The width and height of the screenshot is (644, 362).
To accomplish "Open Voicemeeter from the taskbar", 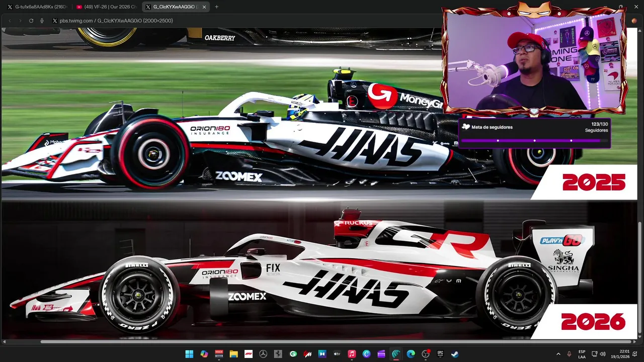I will (219, 354).
